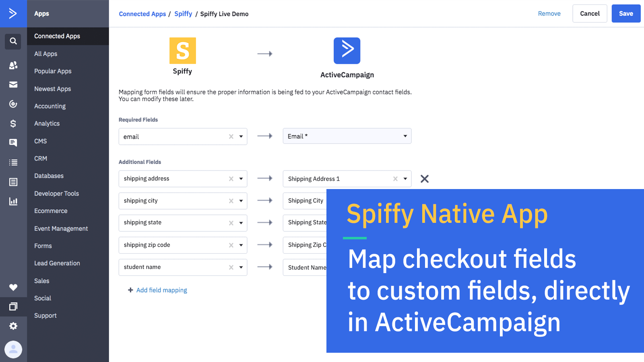
Task: Open the search icon in the rail
Action: (x=13, y=41)
